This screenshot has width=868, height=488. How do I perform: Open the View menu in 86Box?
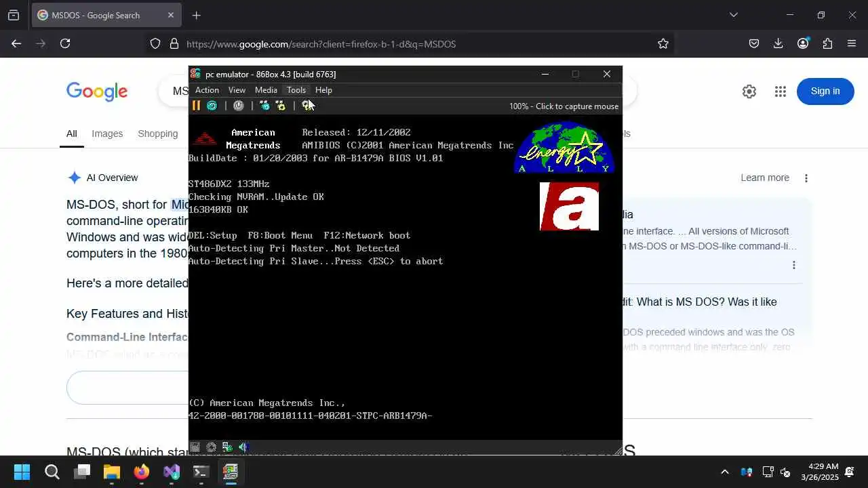(237, 90)
